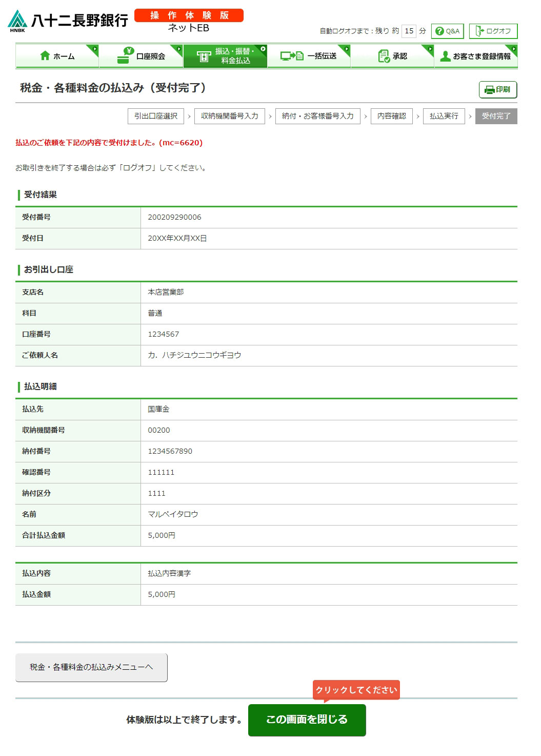Click the yen wallet icon for 口座照会

click(125, 55)
